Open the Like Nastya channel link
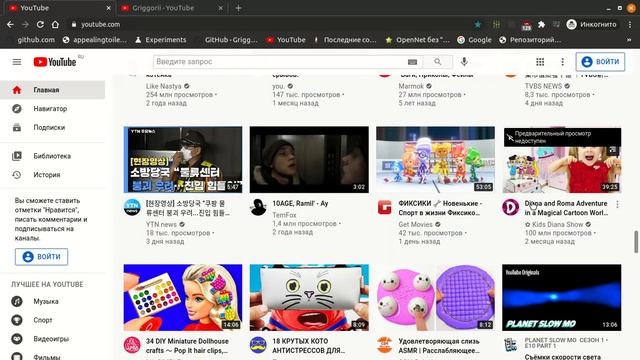 coord(163,86)
